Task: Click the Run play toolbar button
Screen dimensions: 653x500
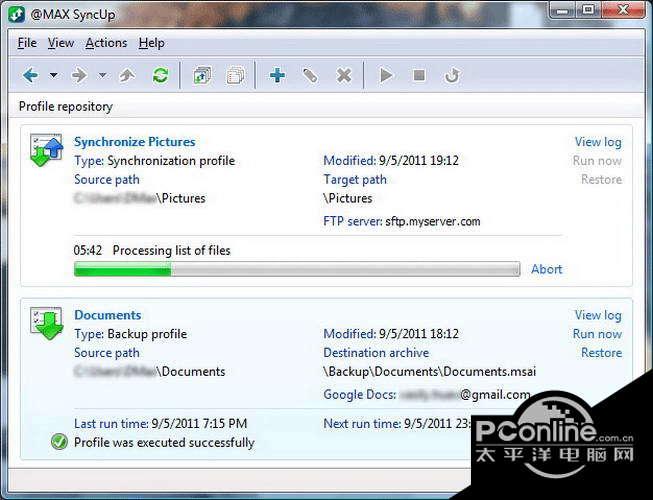Action: point(386,75)
